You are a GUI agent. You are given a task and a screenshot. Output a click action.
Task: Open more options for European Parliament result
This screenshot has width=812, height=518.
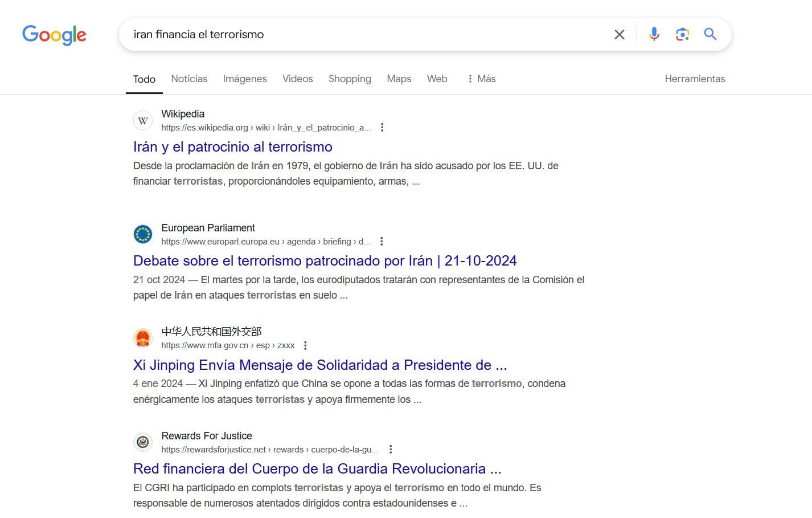tap(382, 241)
